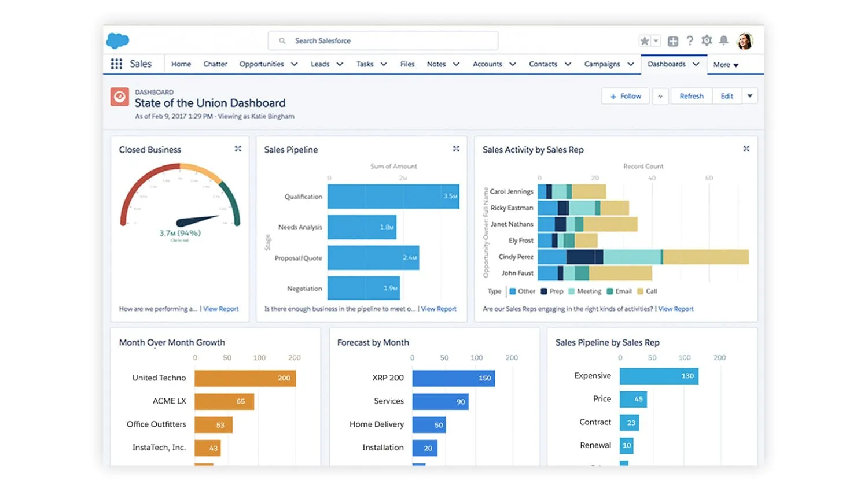The height and width of the screenshot is (488, 868).
Task: Expand the Leads tab chevron
Action: (340, 64)
